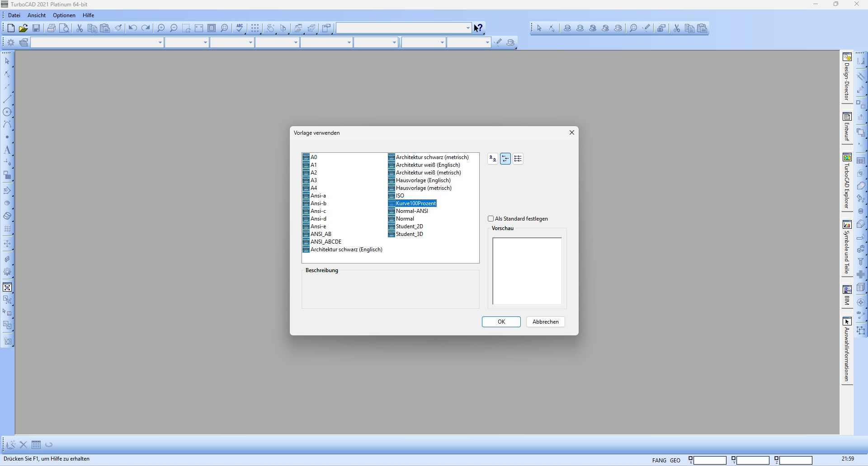Switch dialog to large icons view
This screenshot has height=466, width=868.
pos(493,159)
